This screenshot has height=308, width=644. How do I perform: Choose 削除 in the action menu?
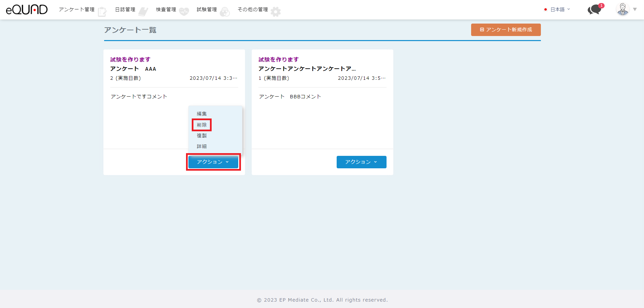pyautogui.click(x=202, y=125)
